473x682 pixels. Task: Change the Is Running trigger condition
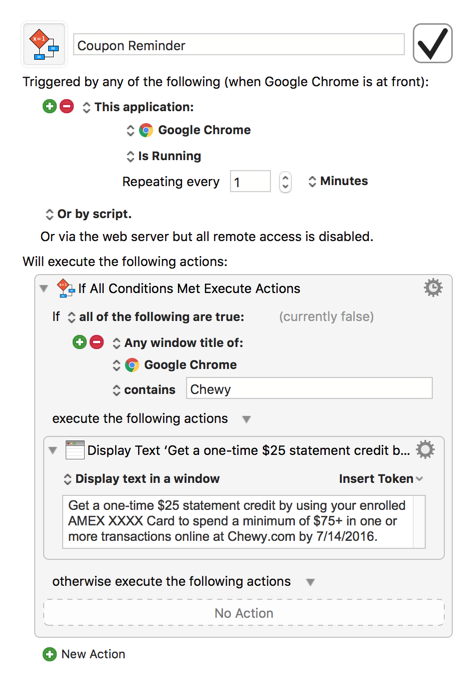[x=164, y=156]
